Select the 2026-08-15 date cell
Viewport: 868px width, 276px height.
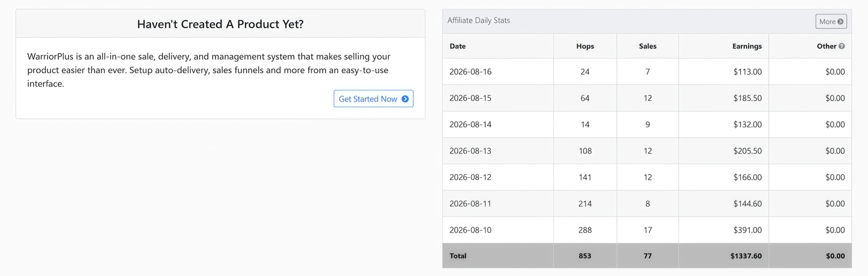pyautogui.click(x=470, y=98)
